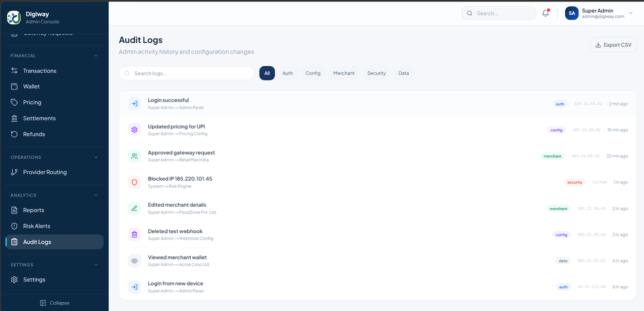Viewport: 644px width, 311px height.
Task: Click 'Viewed merchant wallet' entry
Action: tap(177, 257)
